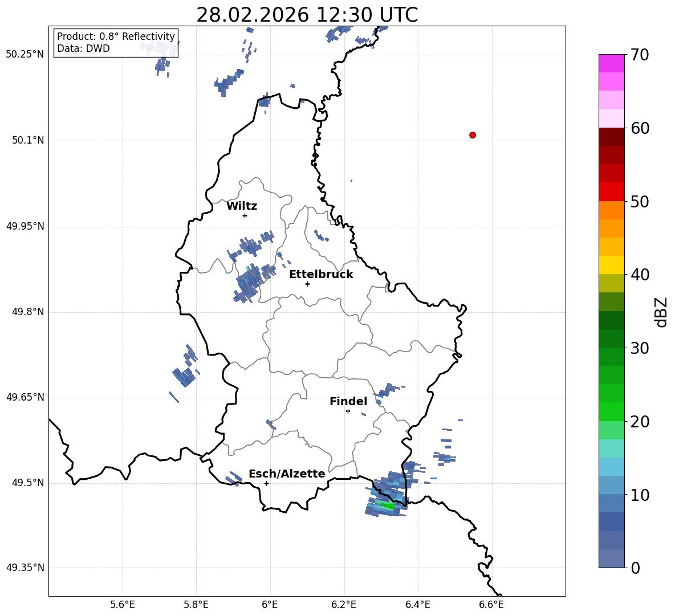Click the 28.02.2026 12:30 UTC title
Image resolution: width=675 pixels, height=616 pixels.
point(307,15)
